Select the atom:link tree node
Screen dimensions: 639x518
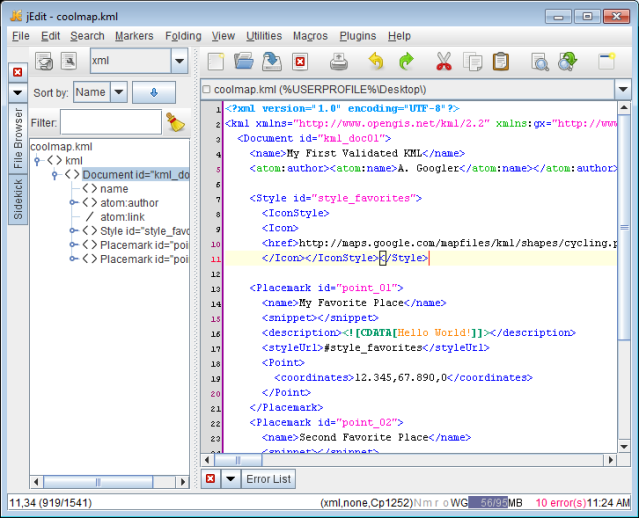[122, 217]
